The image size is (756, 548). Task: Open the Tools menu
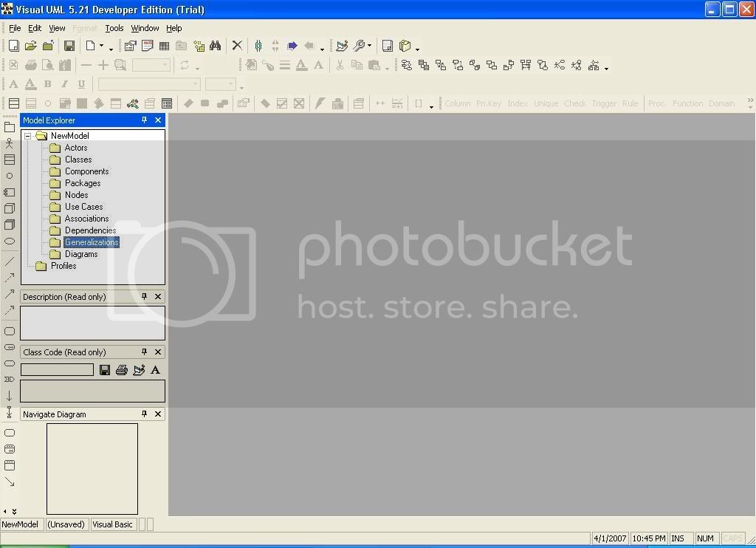114,28
